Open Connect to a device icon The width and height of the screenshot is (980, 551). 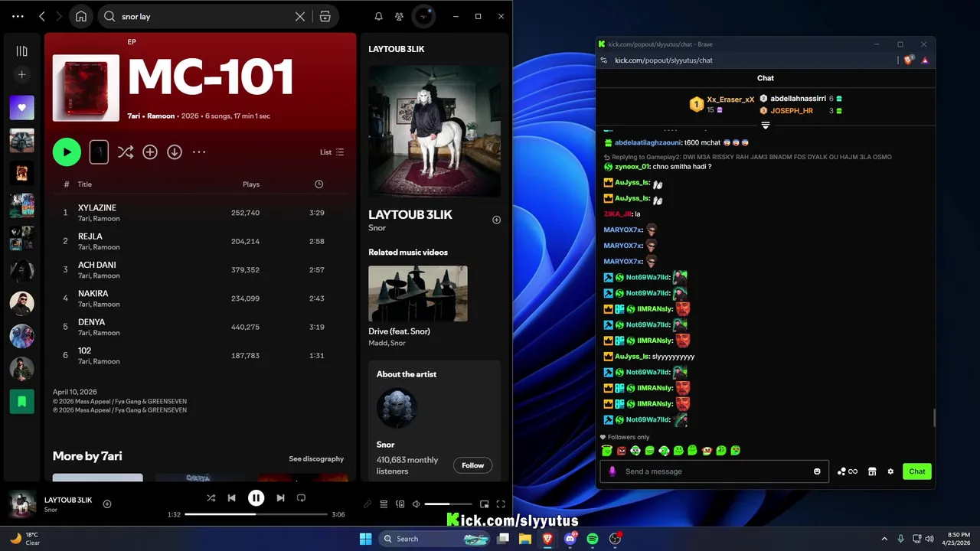click(400, 504)
